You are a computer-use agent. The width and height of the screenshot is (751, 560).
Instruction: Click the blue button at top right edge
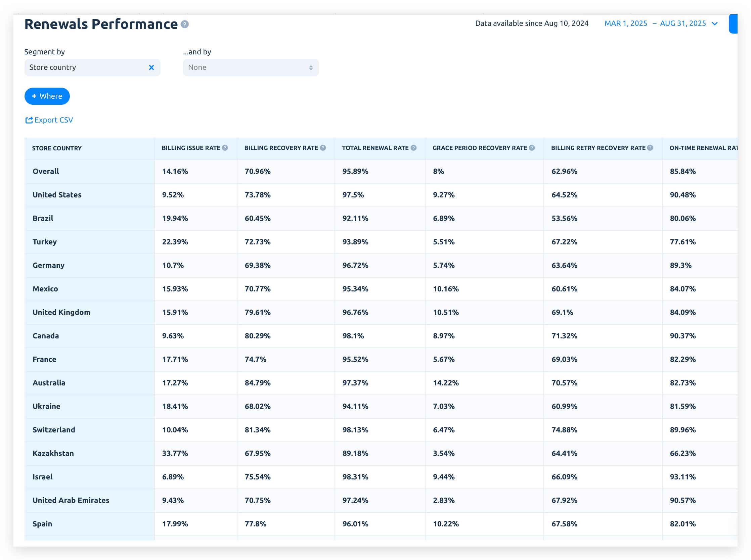click(x=733, y=24)
